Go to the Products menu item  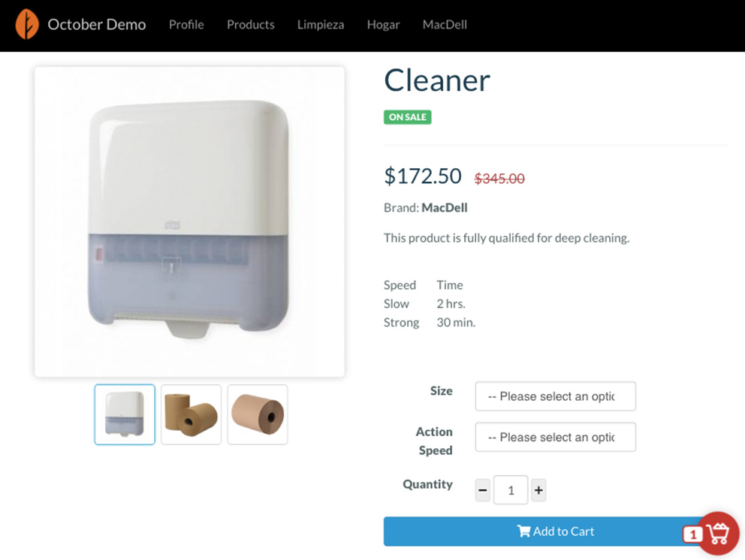[x=250, y=25]
